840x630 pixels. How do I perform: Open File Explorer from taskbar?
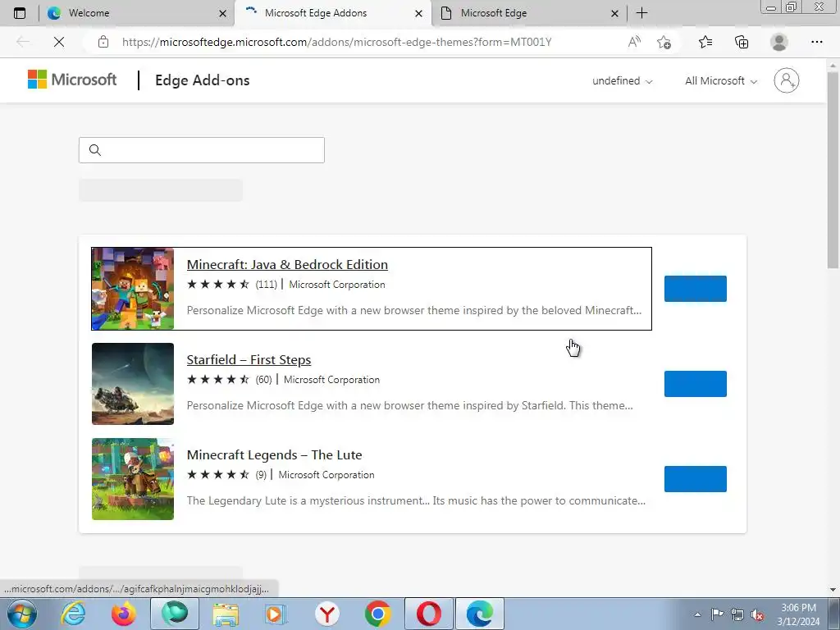tap(226, 614)
